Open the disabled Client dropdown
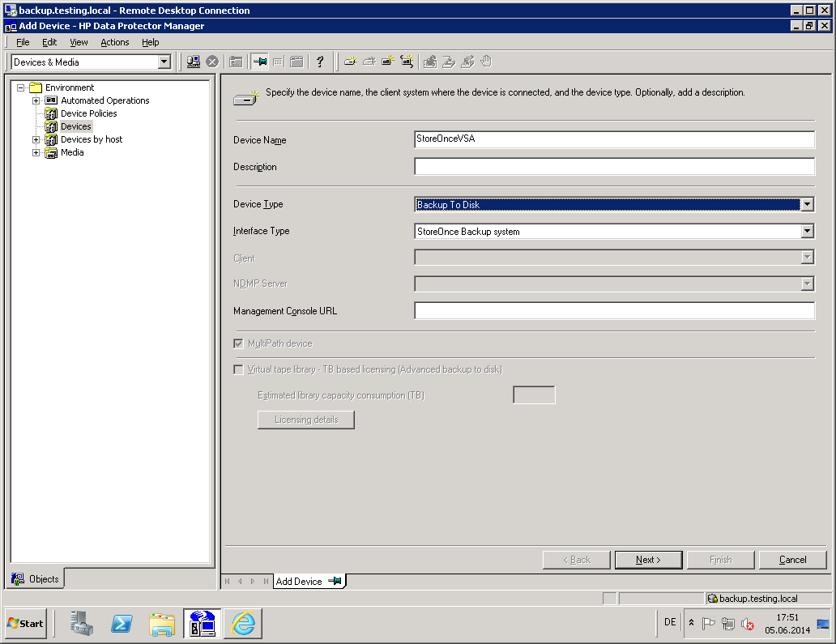The width and height of the screenshot is (836, 644). click(807, 258)
